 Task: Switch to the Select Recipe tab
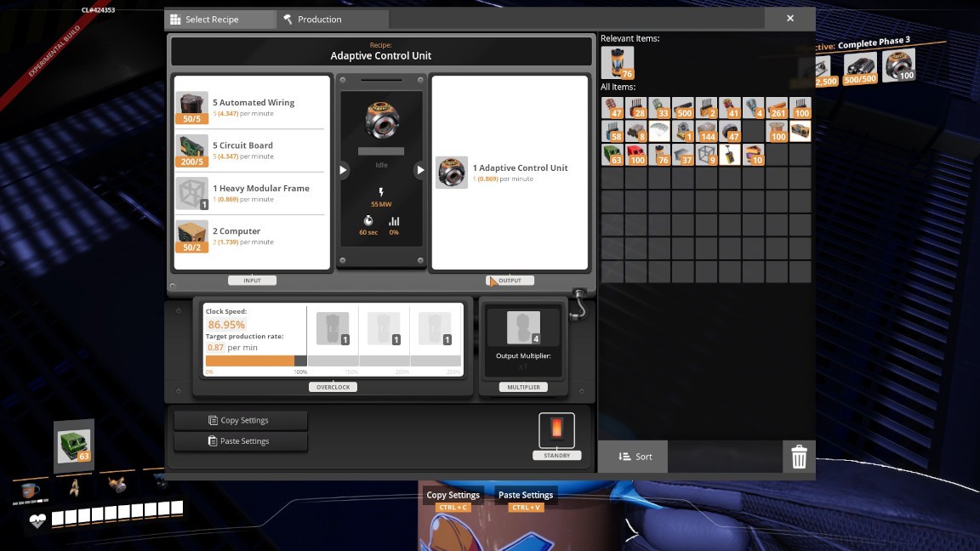click(219, 19)
